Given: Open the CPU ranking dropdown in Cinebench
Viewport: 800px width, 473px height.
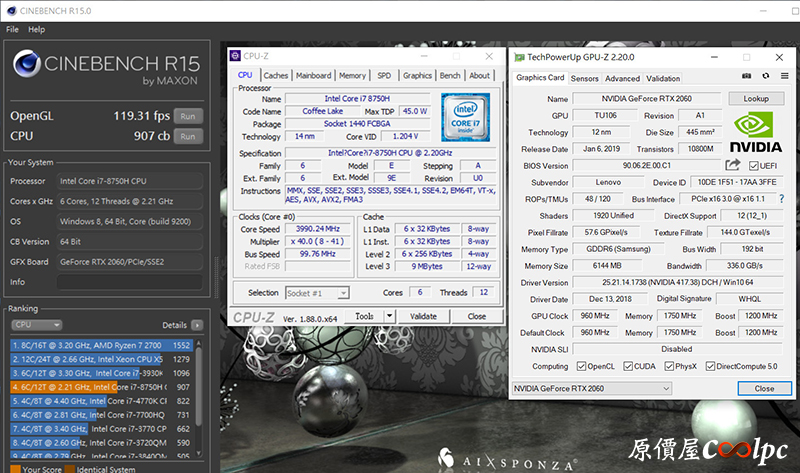Looking at the screenshot, I should [36, 325].
